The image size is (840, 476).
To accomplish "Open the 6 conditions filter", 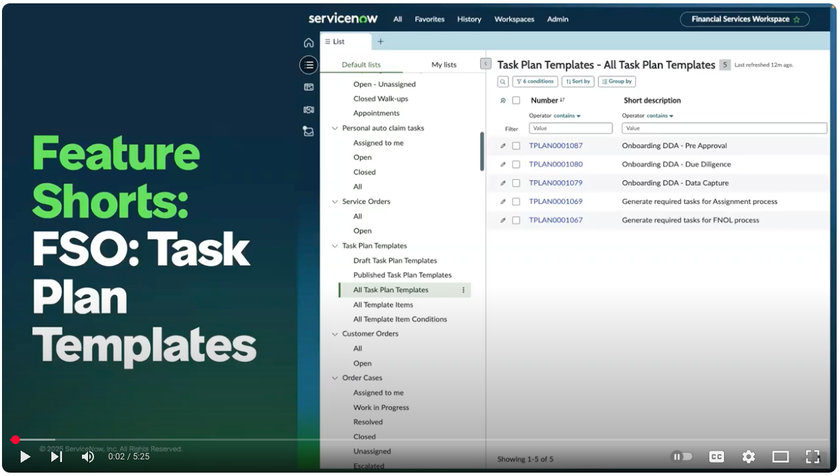I will 535,81.
